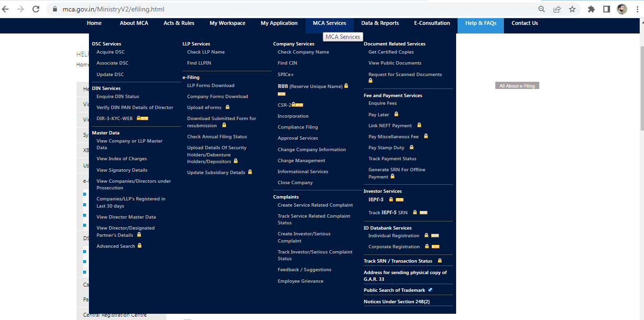Open Associate DSC link

point(112,63)
